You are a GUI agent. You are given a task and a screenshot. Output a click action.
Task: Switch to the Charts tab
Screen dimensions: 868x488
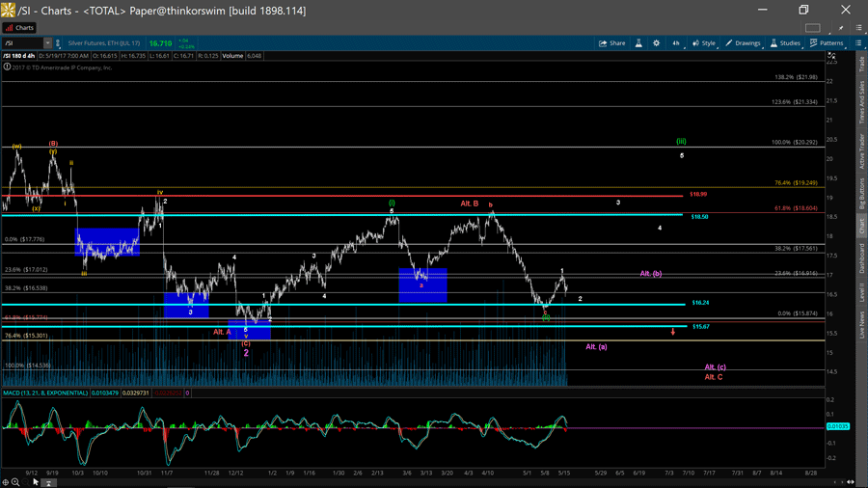(x=20, y=28)
